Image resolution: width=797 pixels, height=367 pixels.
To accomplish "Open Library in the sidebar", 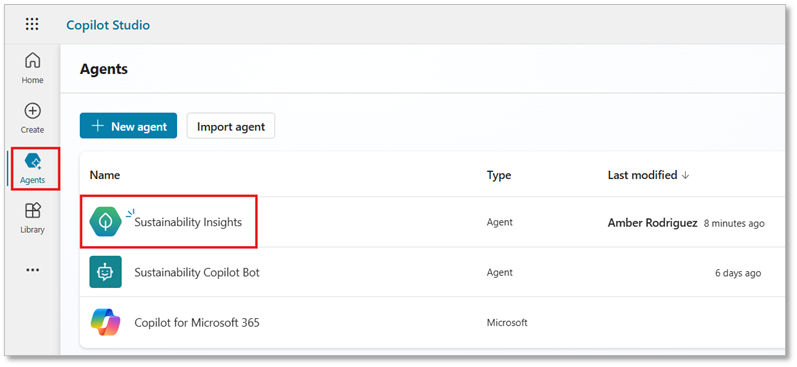I will pyautogui.click(x=33, y=218).
